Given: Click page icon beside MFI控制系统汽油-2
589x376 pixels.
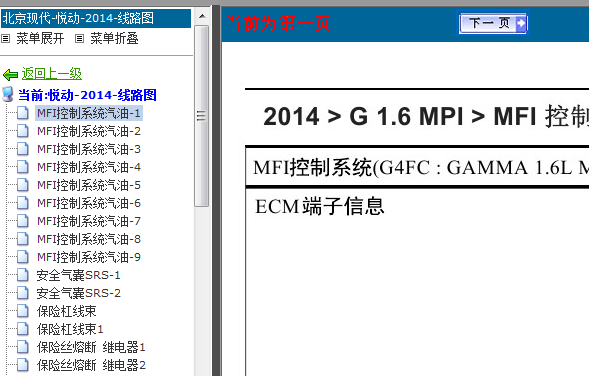Looking at the screenshot, I should [x=23, y=131].
